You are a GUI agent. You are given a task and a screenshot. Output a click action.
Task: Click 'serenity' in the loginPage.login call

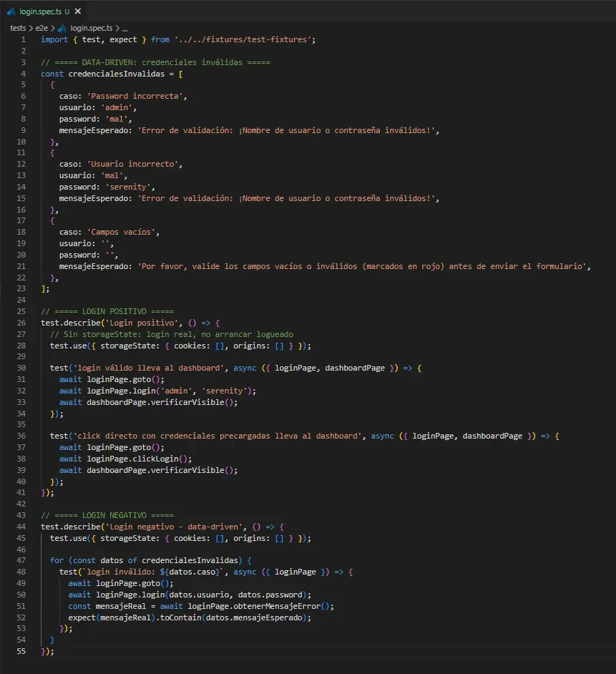[x=224, y=391]
